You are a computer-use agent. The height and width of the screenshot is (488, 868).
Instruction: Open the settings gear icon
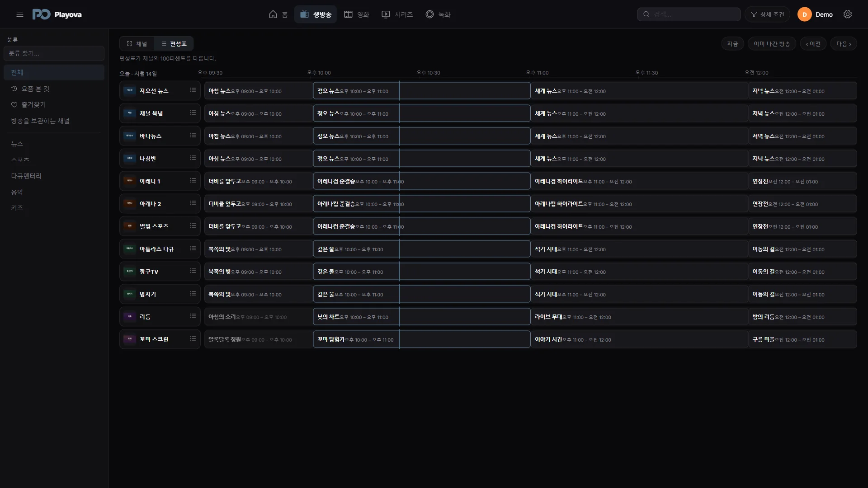[848, 14]
